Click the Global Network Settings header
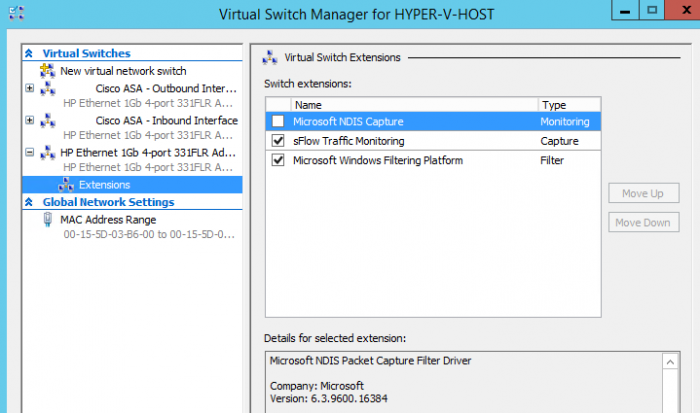Image resolution: width=700 pixels, height=413 pixels. (x=108, y=202)
